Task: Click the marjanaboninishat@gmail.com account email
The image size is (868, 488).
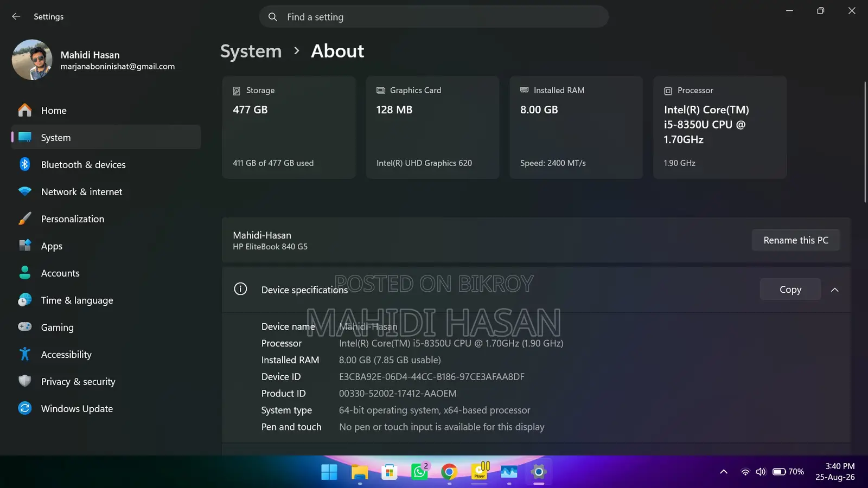Action: (x=118, y=66)
